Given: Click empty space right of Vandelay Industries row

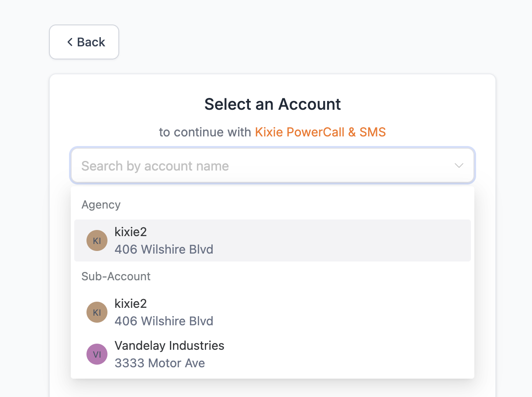Looking at the screenshot, I should (349, 354).
